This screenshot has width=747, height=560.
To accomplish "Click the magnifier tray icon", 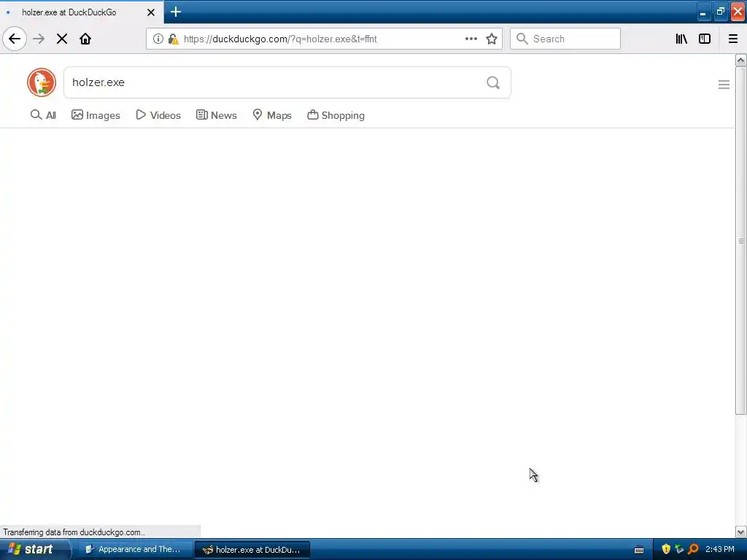I will click(693, 549).
